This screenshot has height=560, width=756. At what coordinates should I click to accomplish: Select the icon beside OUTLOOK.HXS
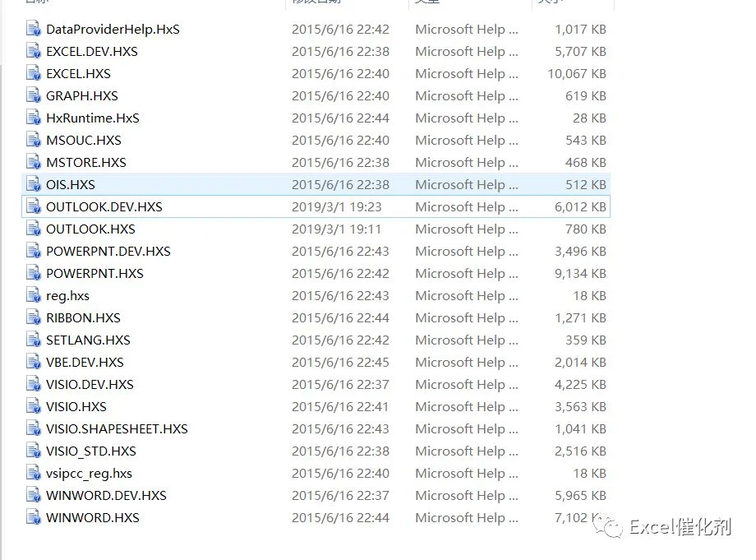pyautogui.click(x=34, y=229)
